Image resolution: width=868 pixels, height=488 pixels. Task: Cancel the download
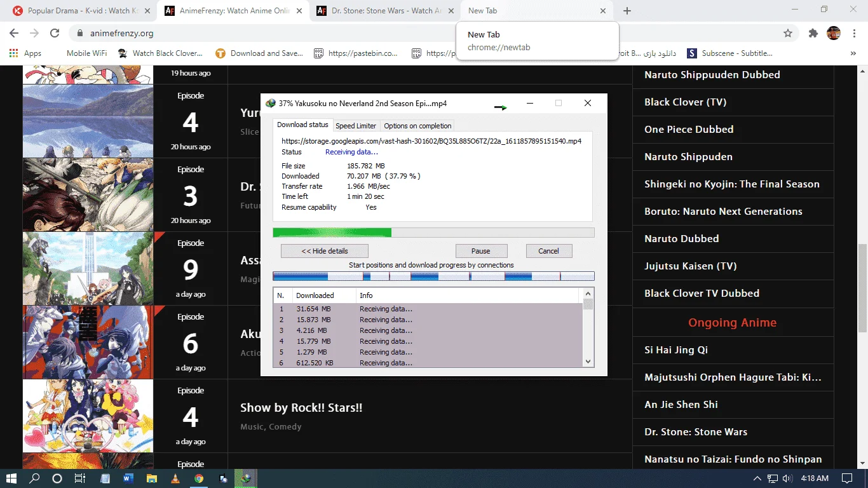[x=548, y=251]
